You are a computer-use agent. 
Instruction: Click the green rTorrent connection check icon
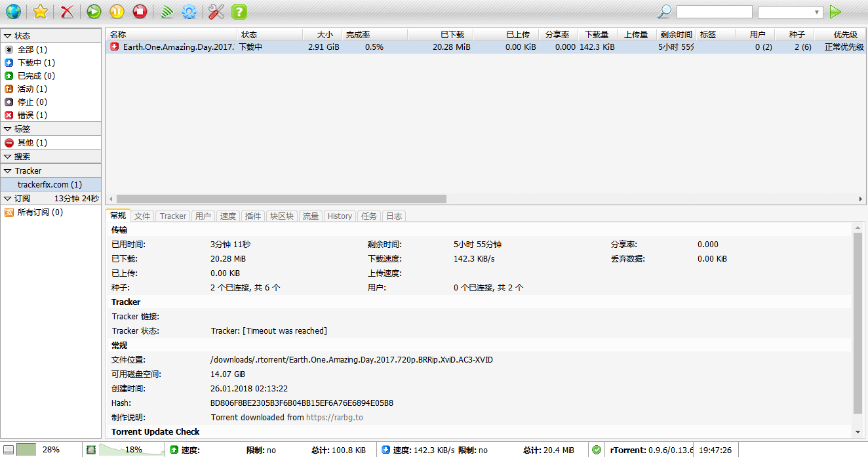point(596,450)
